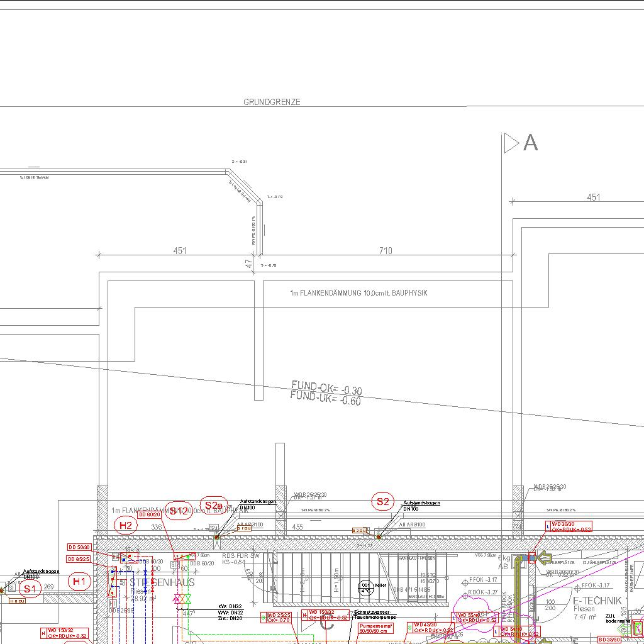This screenshot has width=644, height=644.
Task: Select the Schmutzwasser-Tauchmotorpumpe label
Action: pyautogui.click(x=375, y=614)
